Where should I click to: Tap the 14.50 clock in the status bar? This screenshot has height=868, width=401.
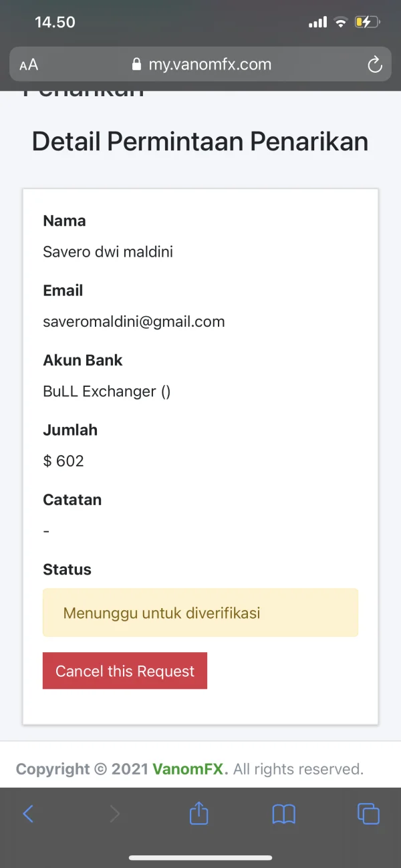point(55,22)
